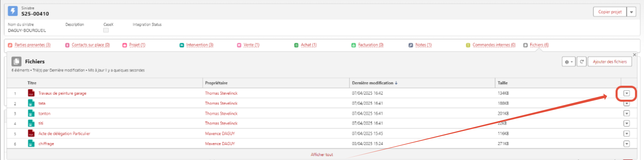Open owner Thomas Stevelinck on tata row
This screenshot has height=160, width=644.
click(221, 103)
